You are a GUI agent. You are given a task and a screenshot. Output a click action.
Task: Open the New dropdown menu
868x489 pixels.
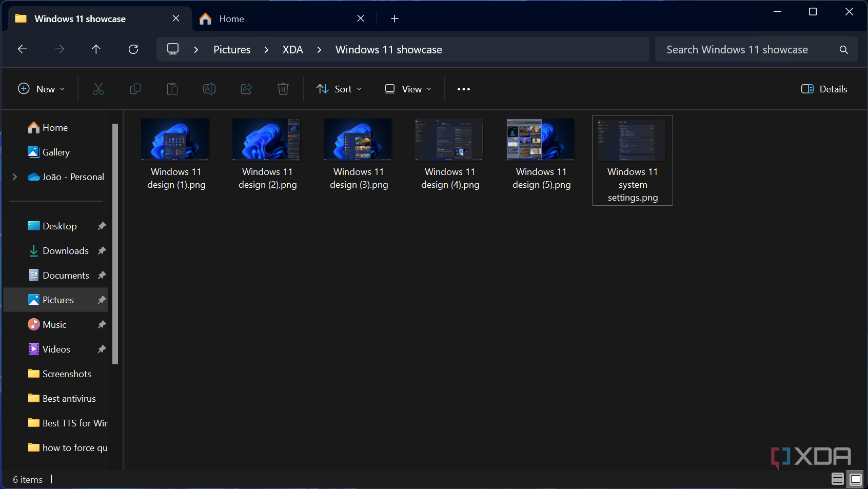click(41, 89)
